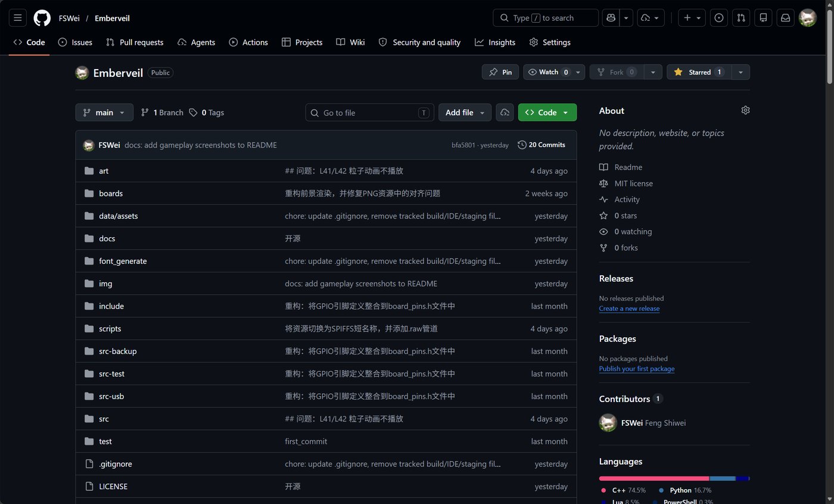Open the Insights tab
This screenshot has height=504, width=834.
coord(495,42)
